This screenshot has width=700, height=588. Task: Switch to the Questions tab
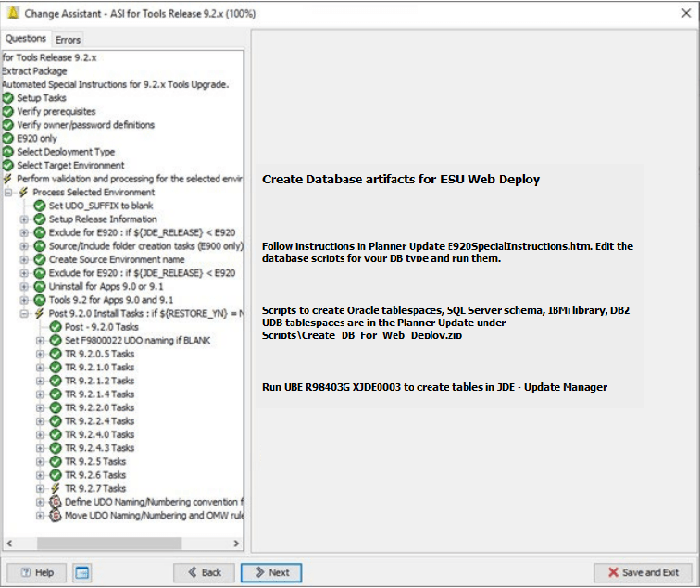pos(26,38)
